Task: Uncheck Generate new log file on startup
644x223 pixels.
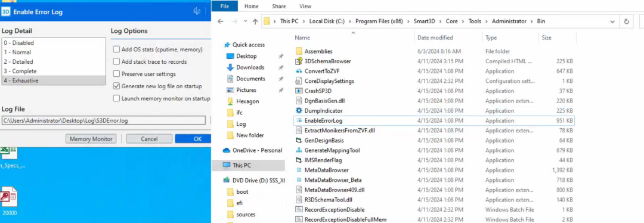Action: [116, 86]
